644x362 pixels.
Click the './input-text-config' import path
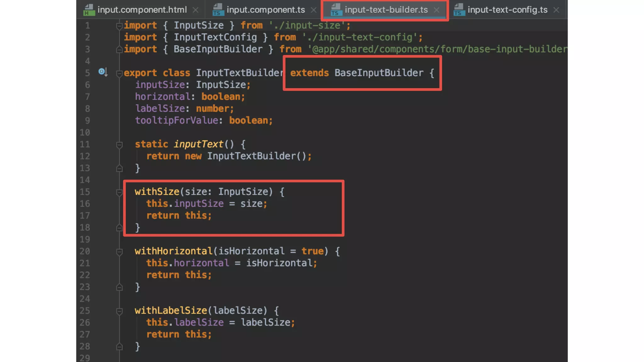(x=360, y=37)
